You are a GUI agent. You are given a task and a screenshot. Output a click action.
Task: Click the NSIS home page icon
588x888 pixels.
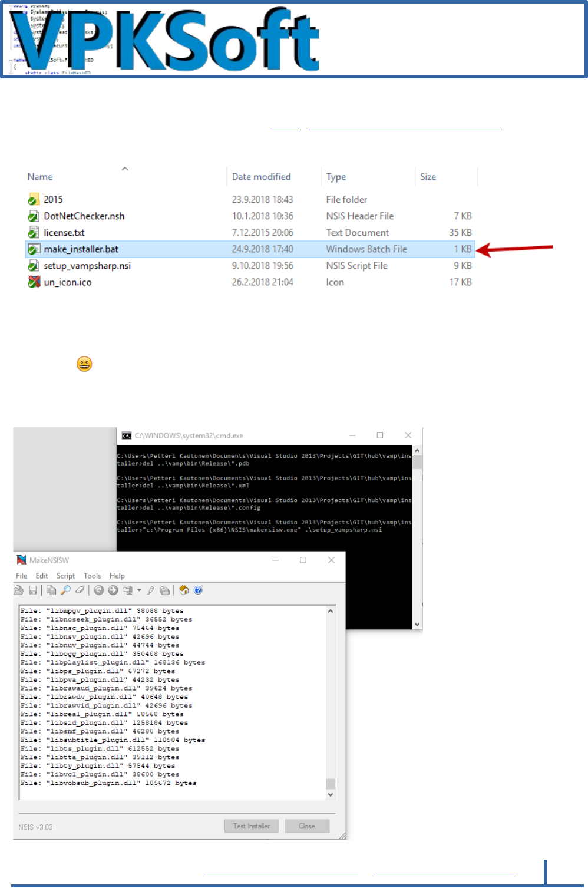click(x=184, y=590)
